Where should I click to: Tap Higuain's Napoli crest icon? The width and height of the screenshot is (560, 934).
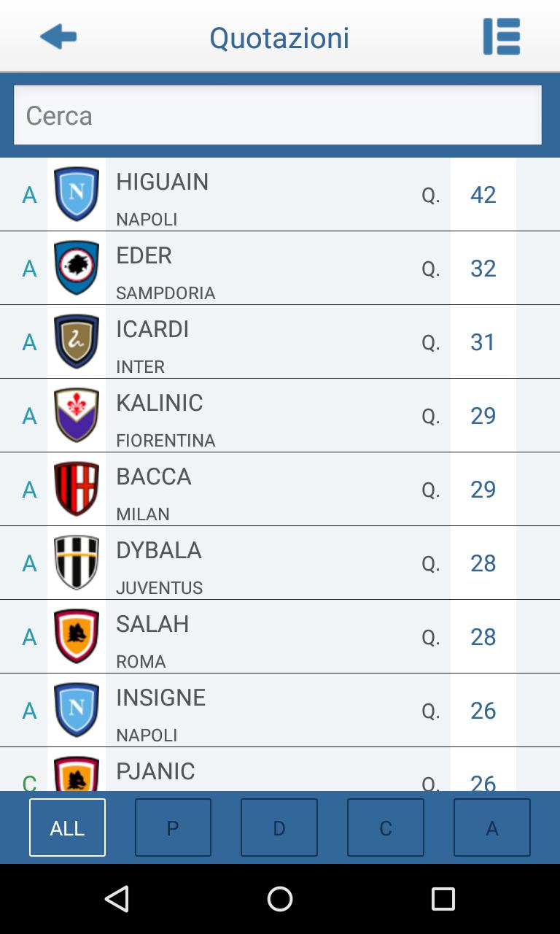tap(77, 194)
